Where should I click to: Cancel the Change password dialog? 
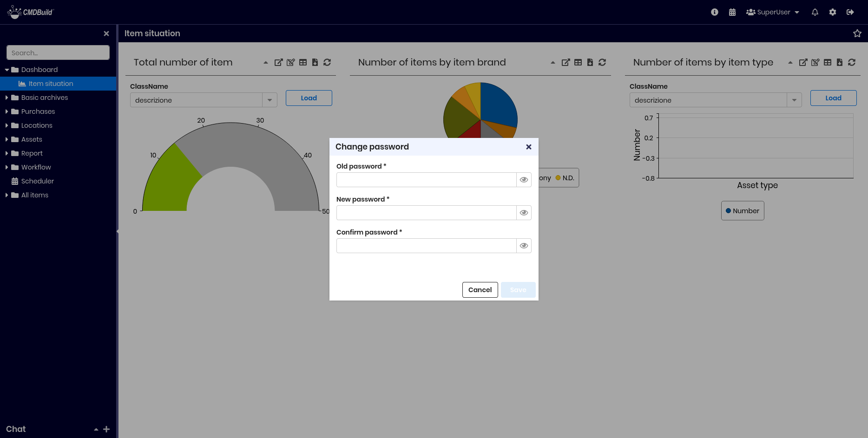pos(480,290)
